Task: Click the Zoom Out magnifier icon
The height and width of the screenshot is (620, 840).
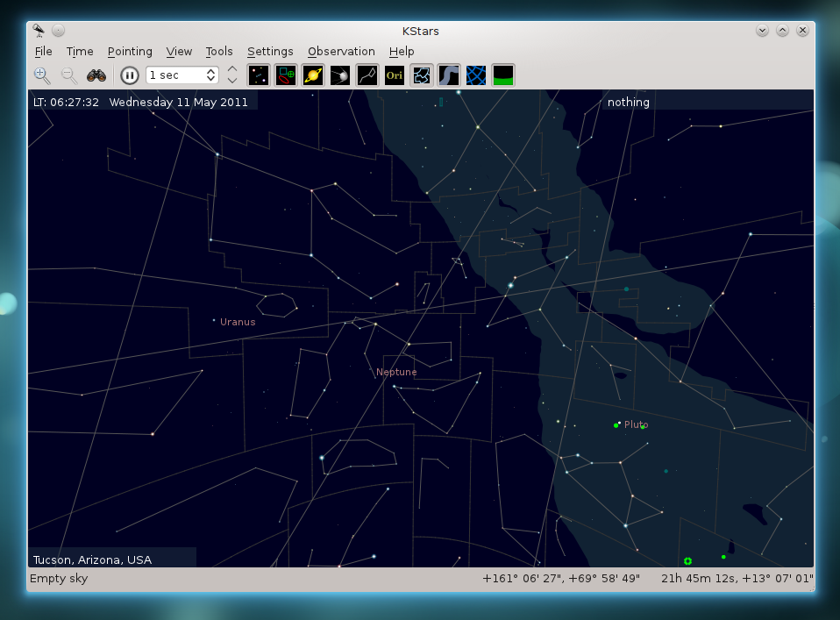Action: [x=69, y=75]
